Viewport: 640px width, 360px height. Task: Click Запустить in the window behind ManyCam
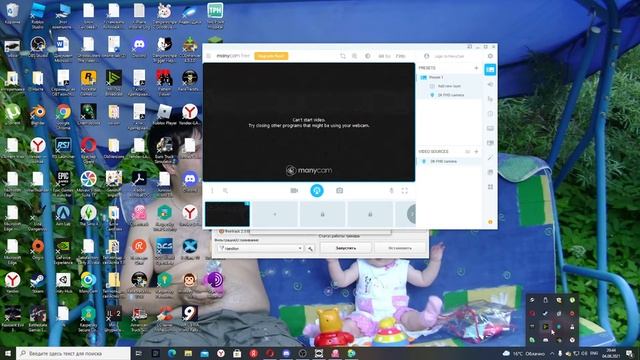pyautogui.click(x=346, y=248)
